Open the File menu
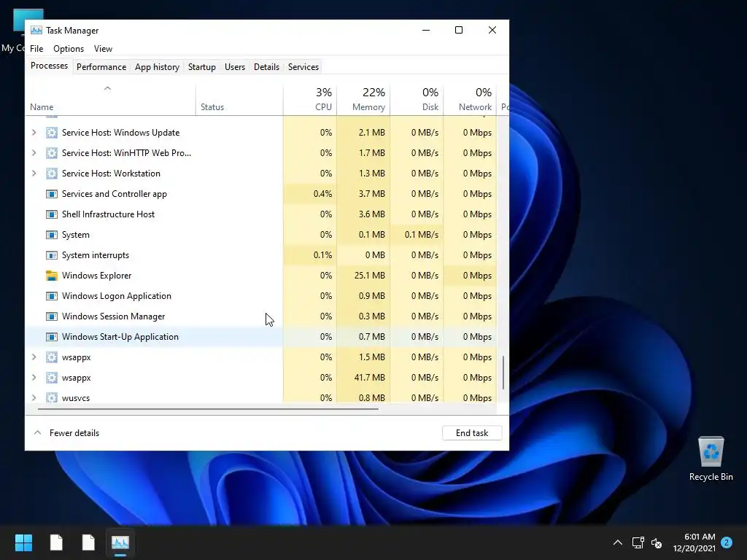Viewport: 747px width, 560px height. coord(36,49)
